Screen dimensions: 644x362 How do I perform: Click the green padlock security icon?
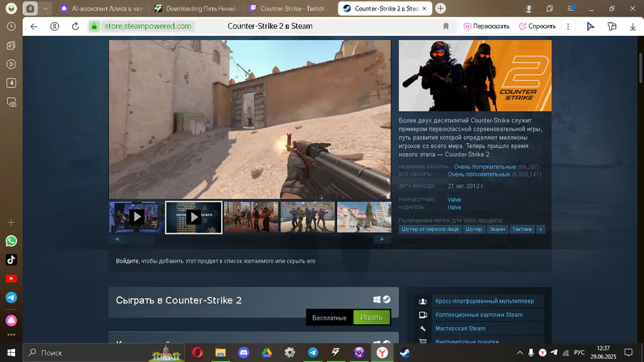(94, 26)
